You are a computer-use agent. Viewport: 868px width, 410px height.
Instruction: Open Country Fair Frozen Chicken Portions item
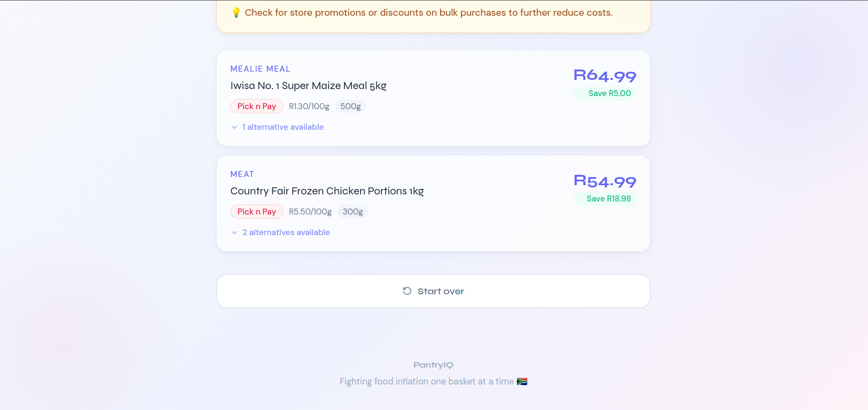pyautogui.click(x=327, y=191)
